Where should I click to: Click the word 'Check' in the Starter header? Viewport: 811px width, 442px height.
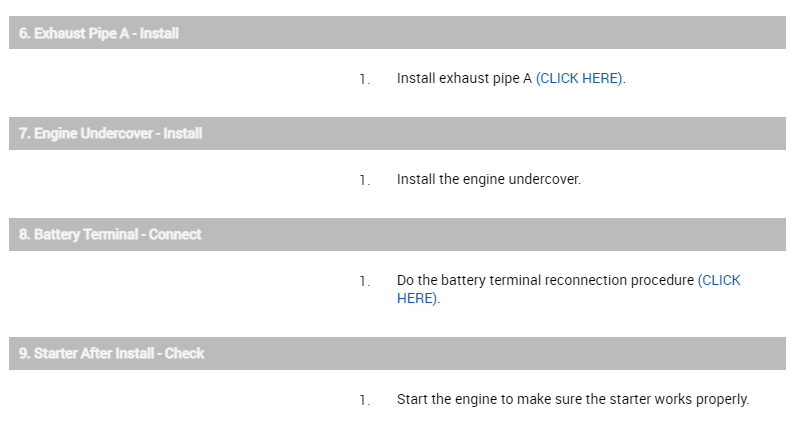(185, 353)
